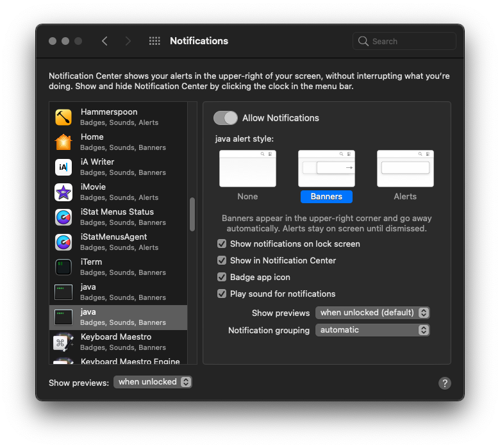Click the Keyboard Maestro icon

coord(63,342)
